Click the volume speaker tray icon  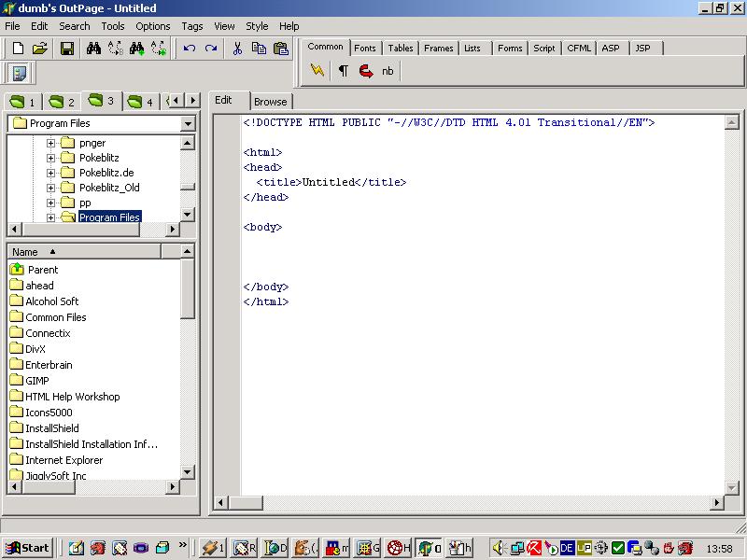click(499, 548)
